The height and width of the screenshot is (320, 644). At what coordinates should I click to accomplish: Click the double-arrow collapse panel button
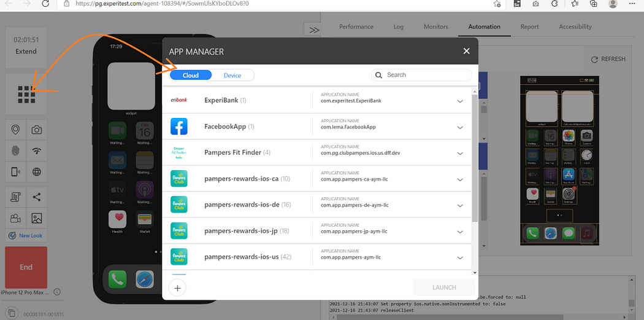(314, 29)
